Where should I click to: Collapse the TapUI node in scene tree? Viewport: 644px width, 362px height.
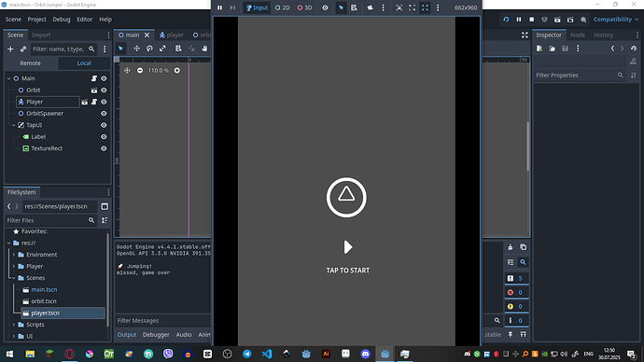coord(14,125)
